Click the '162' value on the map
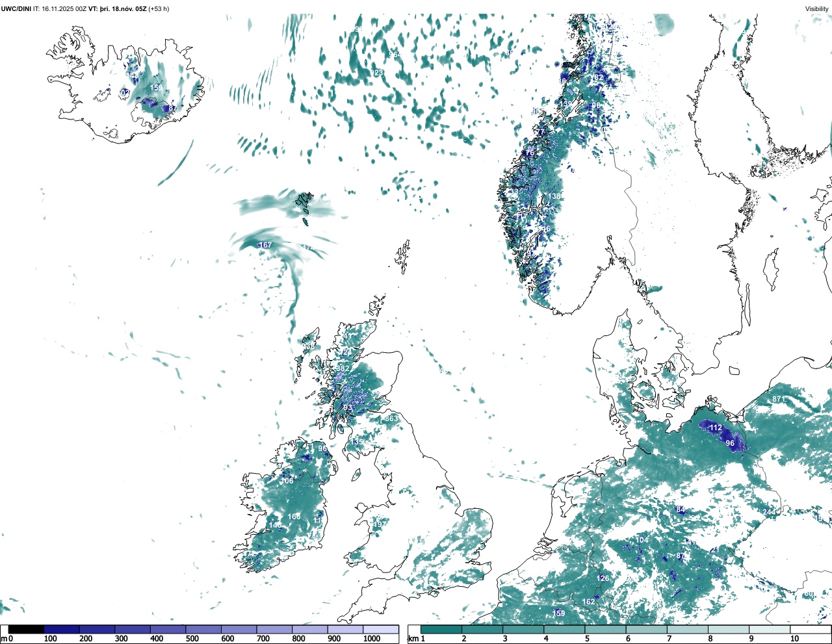 (588, 602)
